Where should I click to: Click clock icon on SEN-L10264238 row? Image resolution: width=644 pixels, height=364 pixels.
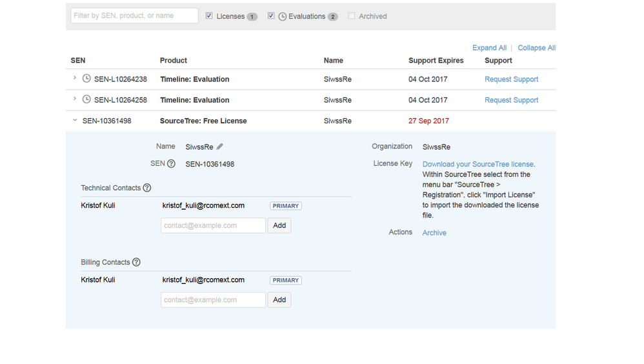[86, 79]
